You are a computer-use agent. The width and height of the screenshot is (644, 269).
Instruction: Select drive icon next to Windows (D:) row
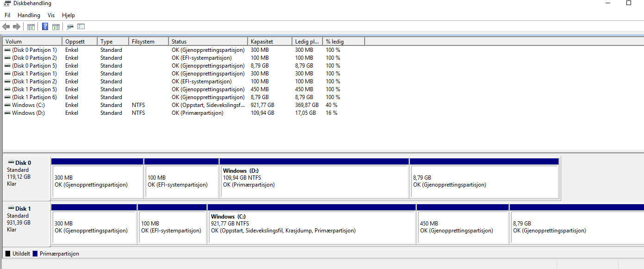(x=7, y=113)
